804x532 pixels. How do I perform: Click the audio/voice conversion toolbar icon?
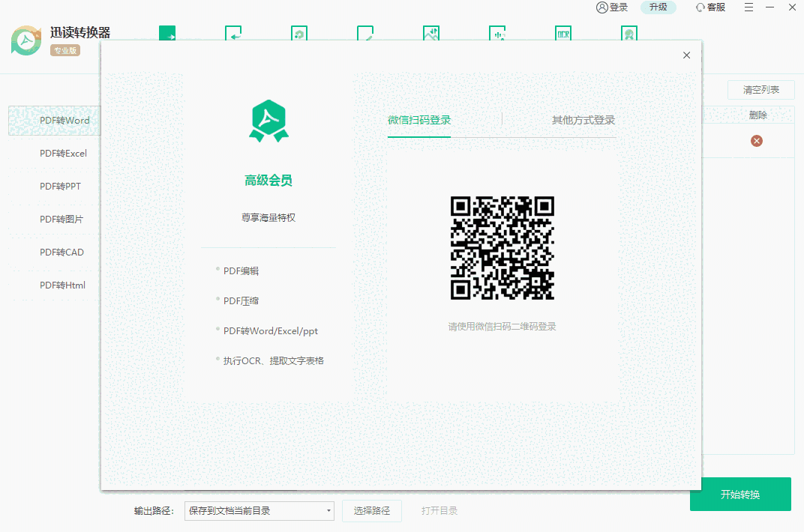pos(497,34)
